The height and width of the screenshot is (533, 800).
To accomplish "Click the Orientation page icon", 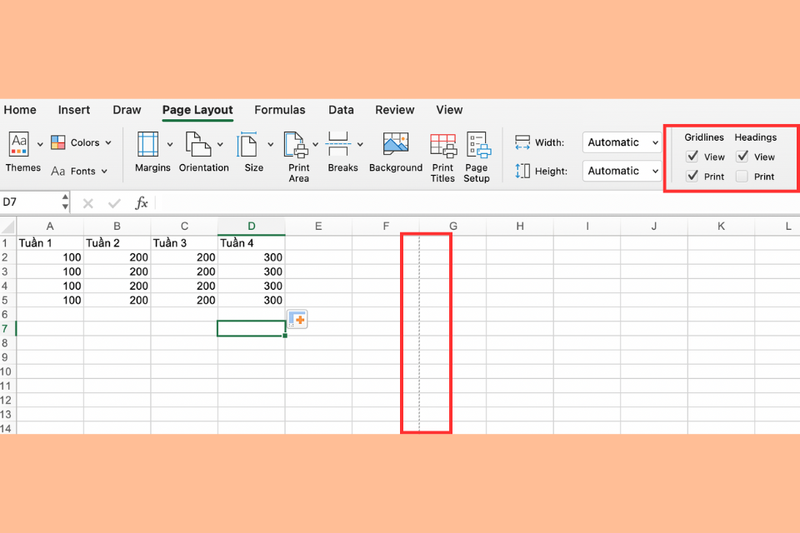I will [198, 144].
